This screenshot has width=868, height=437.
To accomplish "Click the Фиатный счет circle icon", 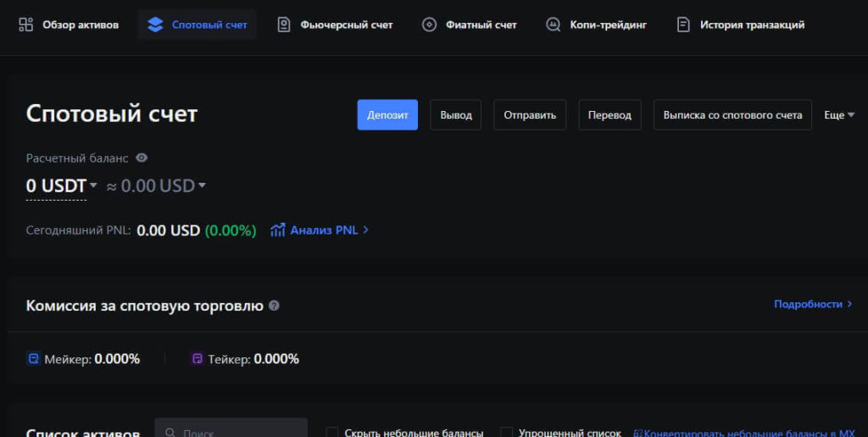I will (430, 25).
